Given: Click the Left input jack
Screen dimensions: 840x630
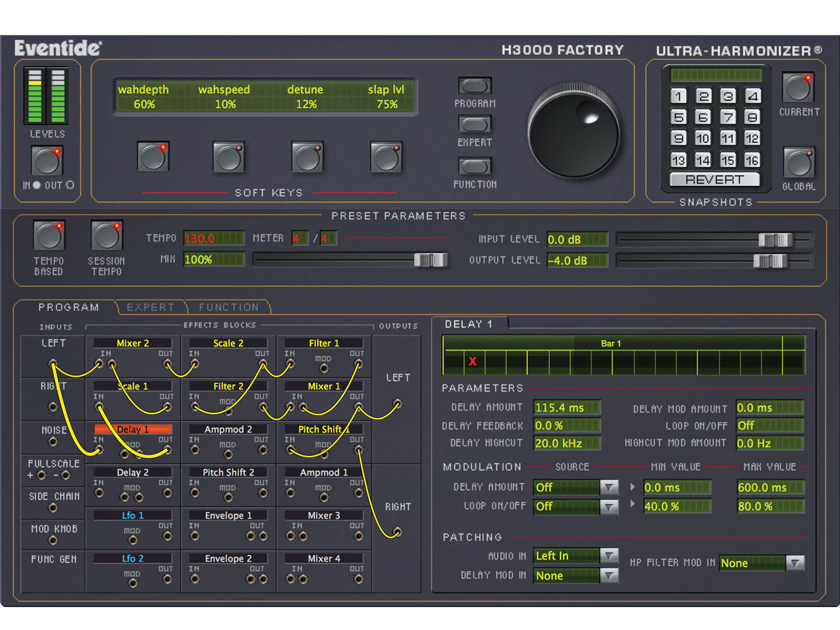Looking at the screenshot, I should click(52, 363).
